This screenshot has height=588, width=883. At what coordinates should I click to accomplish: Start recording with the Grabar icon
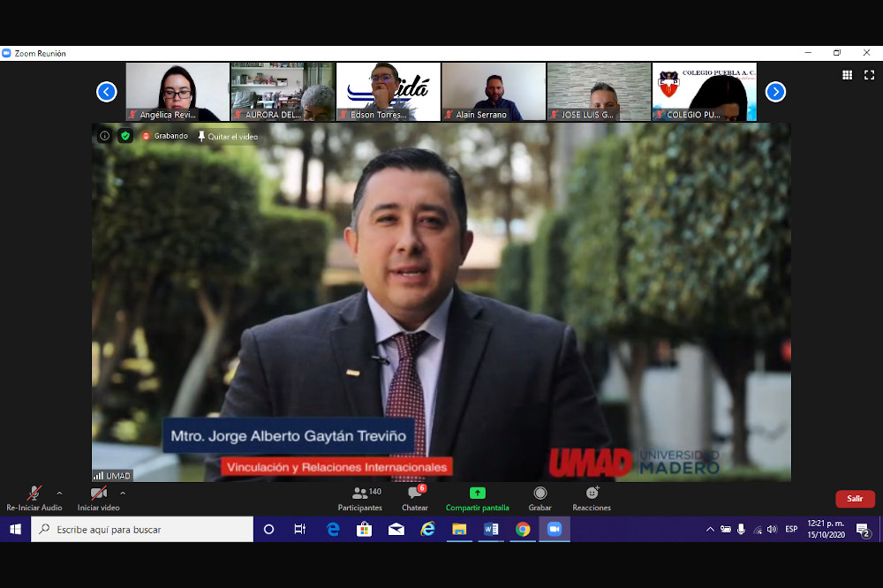(x=540, y=494)
